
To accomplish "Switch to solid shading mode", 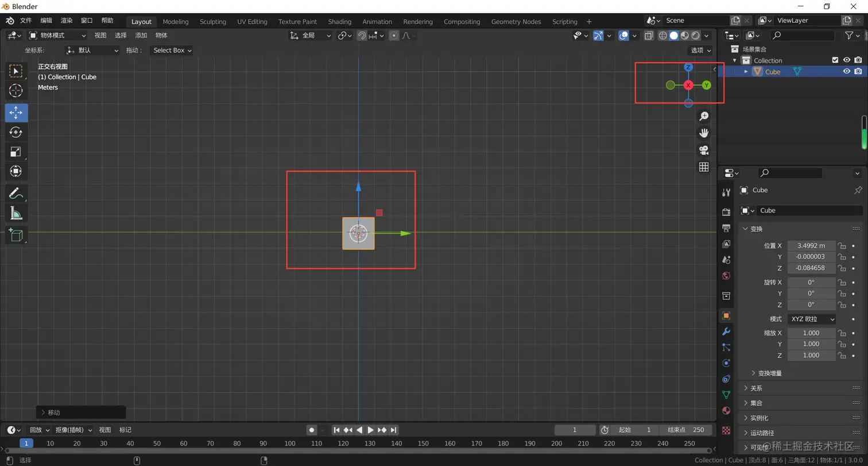I will point(673,36).
